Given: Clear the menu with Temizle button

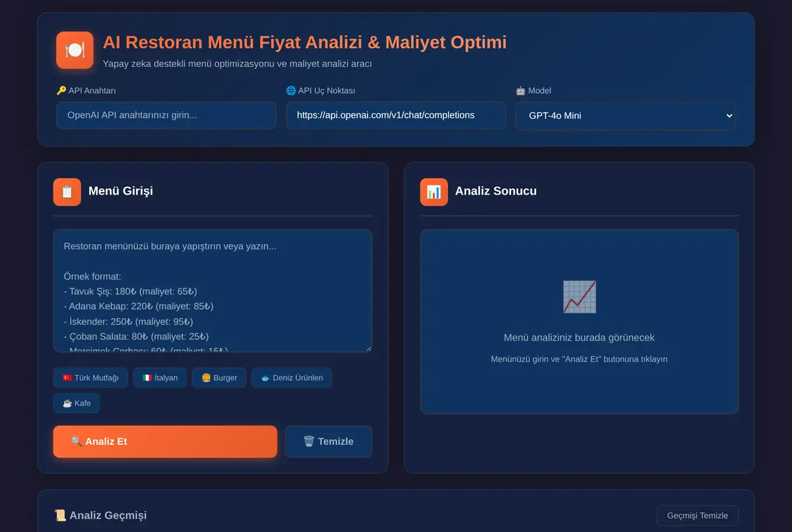Looking at the screenshot, I should (329, 442).
